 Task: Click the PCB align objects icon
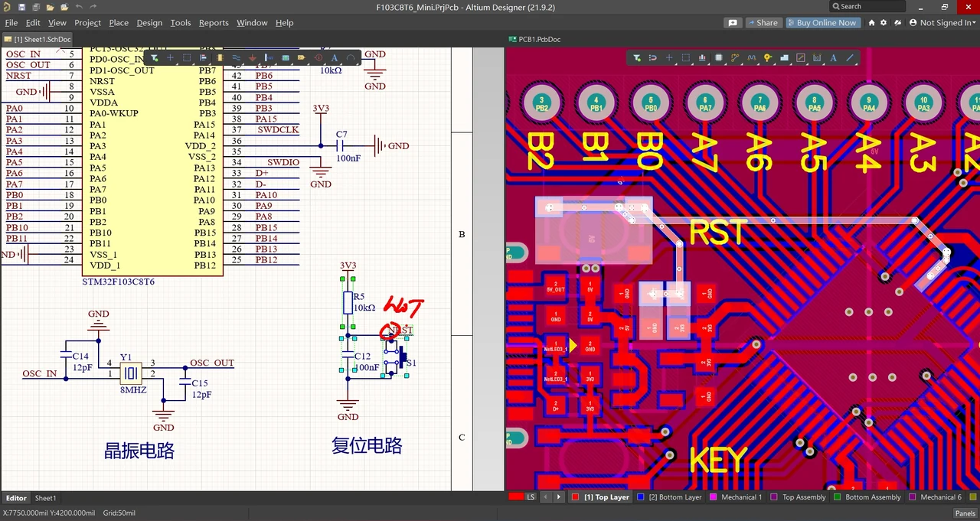(x=702, y=57)
